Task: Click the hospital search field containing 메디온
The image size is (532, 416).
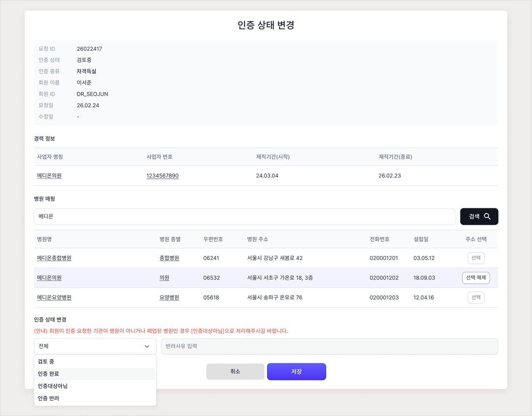Action: tap(244, 216)
